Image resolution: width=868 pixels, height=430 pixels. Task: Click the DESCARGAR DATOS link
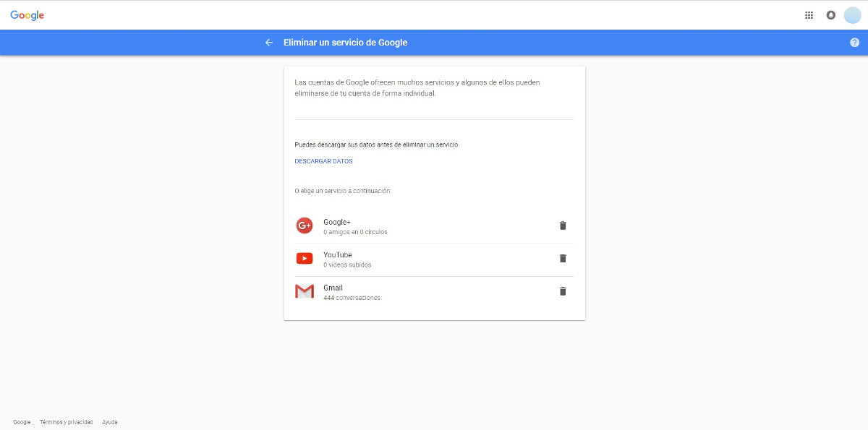tap(323, 161)
